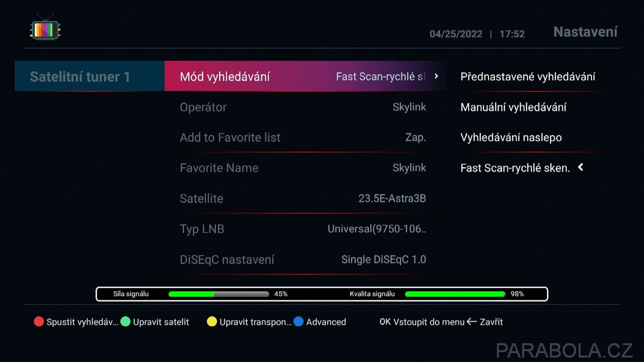Click the yellow Upravit transponder circle
The image size is (644, 362).
pos(212,322)
